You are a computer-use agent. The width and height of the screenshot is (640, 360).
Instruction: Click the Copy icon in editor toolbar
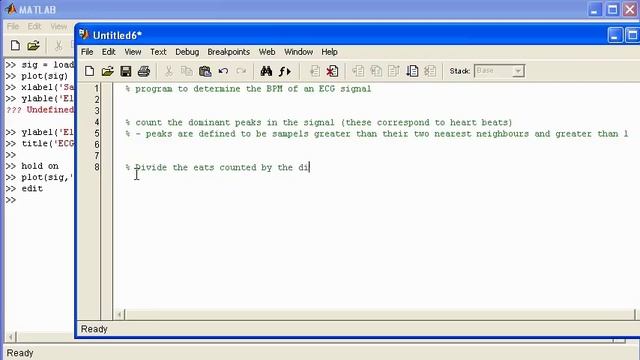pyautogui.click(x=187, y=71)
